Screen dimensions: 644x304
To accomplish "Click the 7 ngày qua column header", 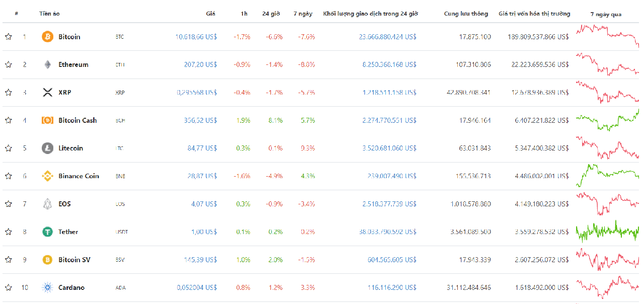I will click(x=606, y=14).
